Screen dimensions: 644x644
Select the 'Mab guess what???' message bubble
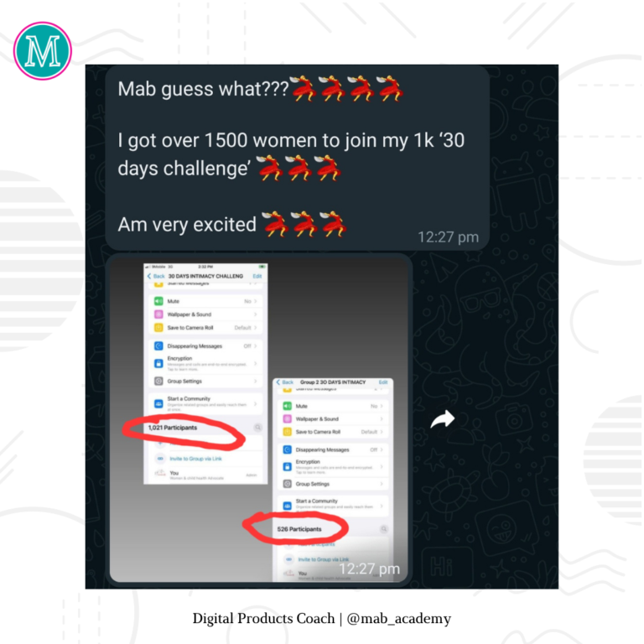[298, 158]
